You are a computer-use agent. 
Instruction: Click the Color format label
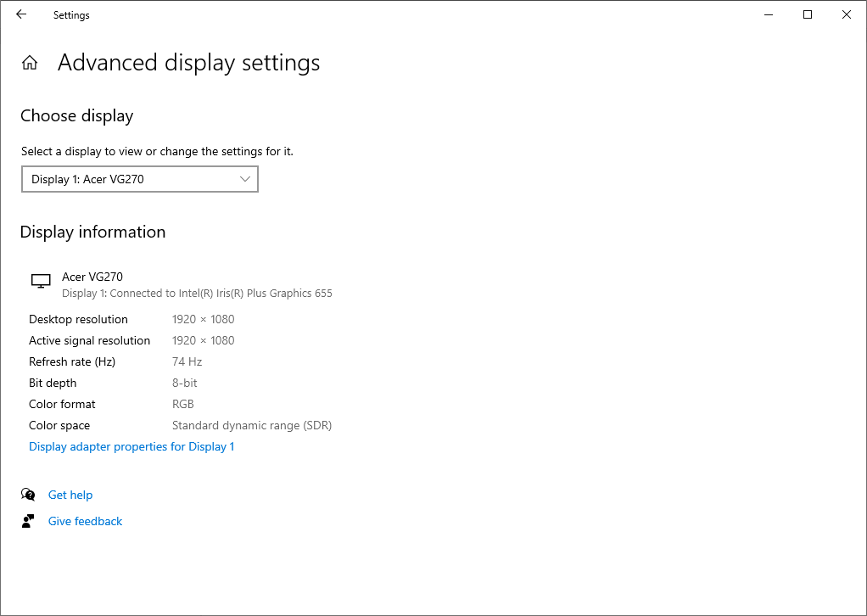click(62, 404)
